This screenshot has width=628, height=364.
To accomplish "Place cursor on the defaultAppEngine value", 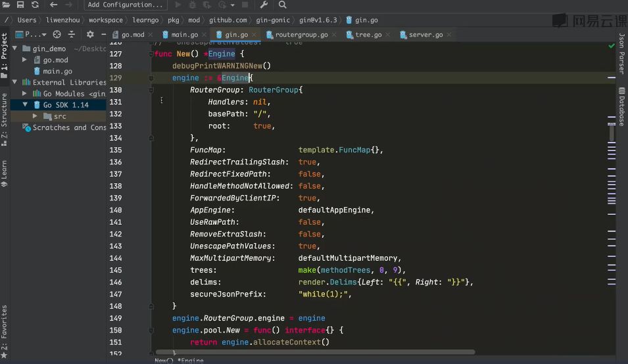I will pyautogui.click(x=334, y=210).
